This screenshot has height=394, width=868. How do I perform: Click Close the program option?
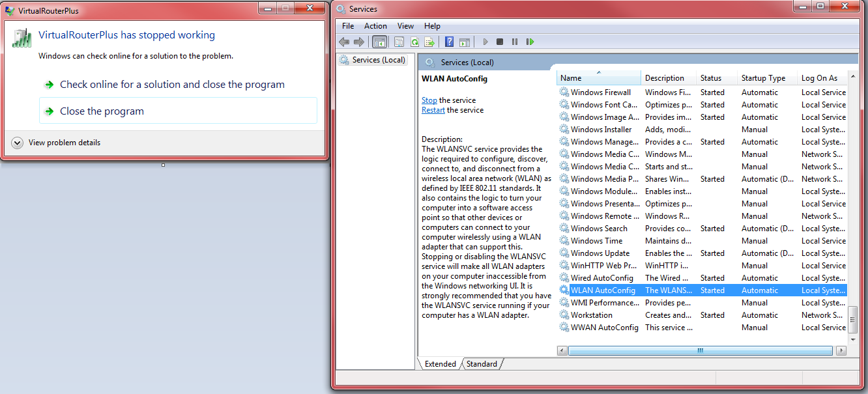pos(102,111)
